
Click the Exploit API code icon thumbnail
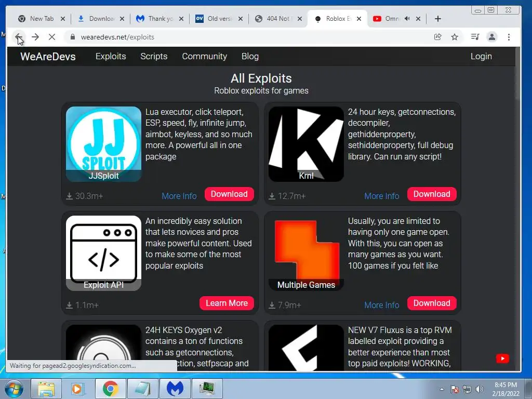[x=103, y=253]
